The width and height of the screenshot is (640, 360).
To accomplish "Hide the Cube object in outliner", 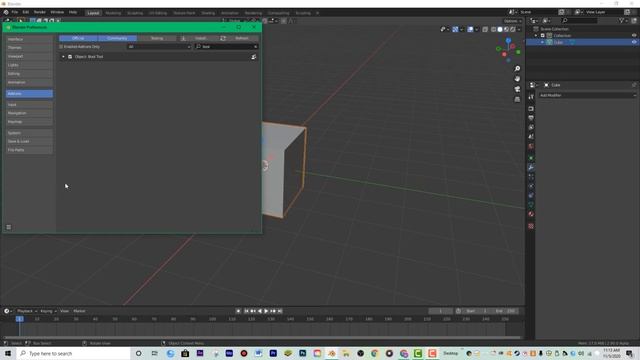I will pos(634,42).
